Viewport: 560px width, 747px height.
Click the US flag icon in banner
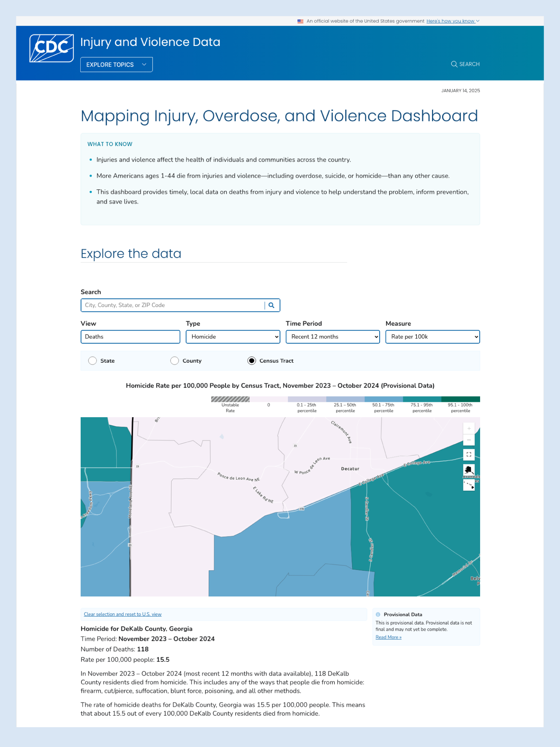(300, 21)
